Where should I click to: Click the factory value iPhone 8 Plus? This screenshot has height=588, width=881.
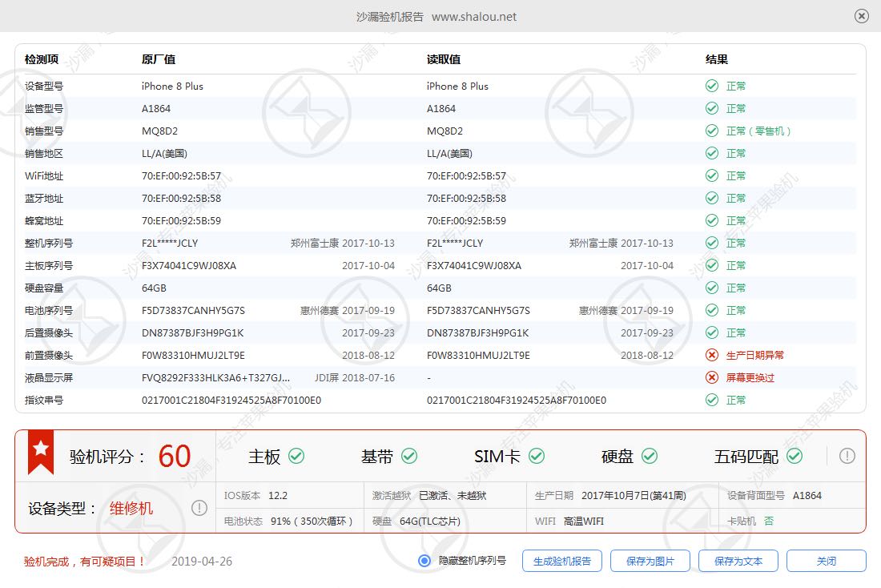click(x=172, y=86)
